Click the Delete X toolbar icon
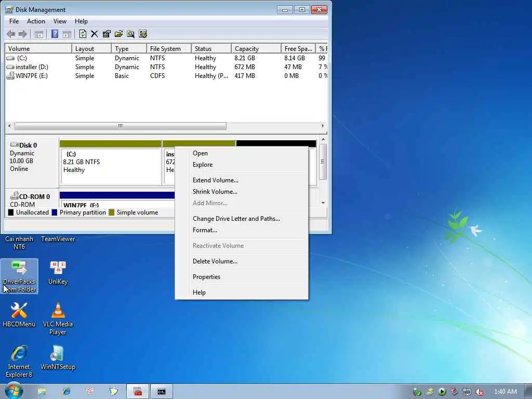The width and height of the screenshot is (532, 399). [x=95, y=34]
